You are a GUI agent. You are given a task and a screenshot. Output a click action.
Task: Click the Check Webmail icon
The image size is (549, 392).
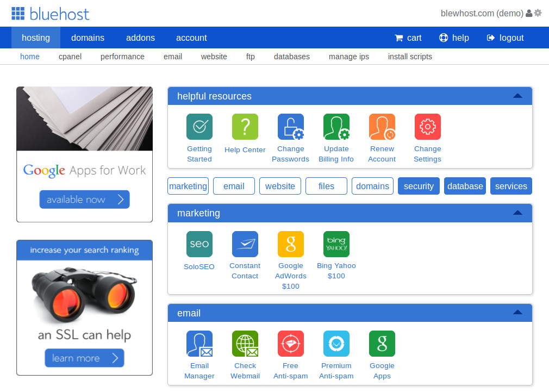click(x=245, y=343)
